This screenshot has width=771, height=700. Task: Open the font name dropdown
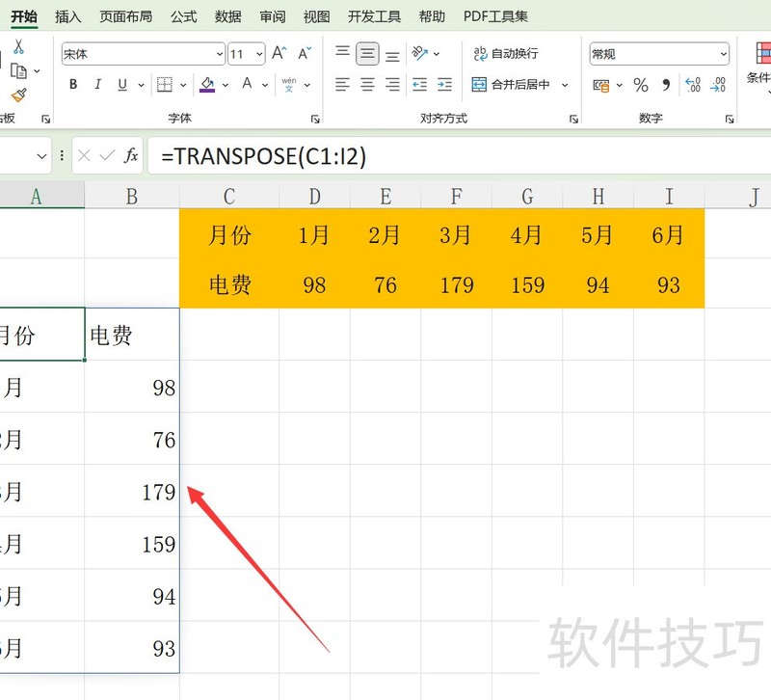[x=220, y=53]
